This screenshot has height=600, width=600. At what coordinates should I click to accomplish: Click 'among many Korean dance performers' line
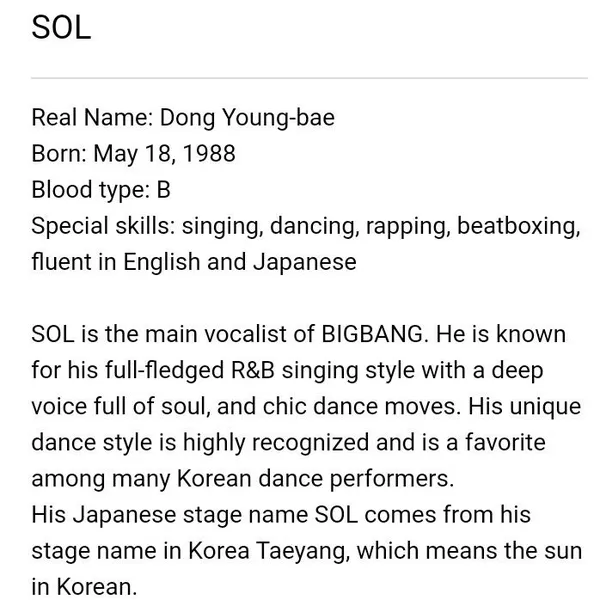(243, 479)
